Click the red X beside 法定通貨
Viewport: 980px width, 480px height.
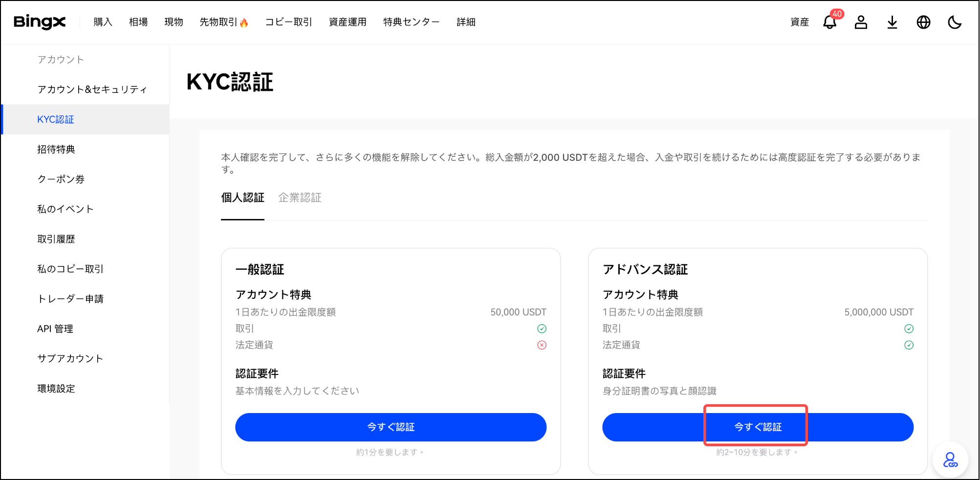point(542,345)
